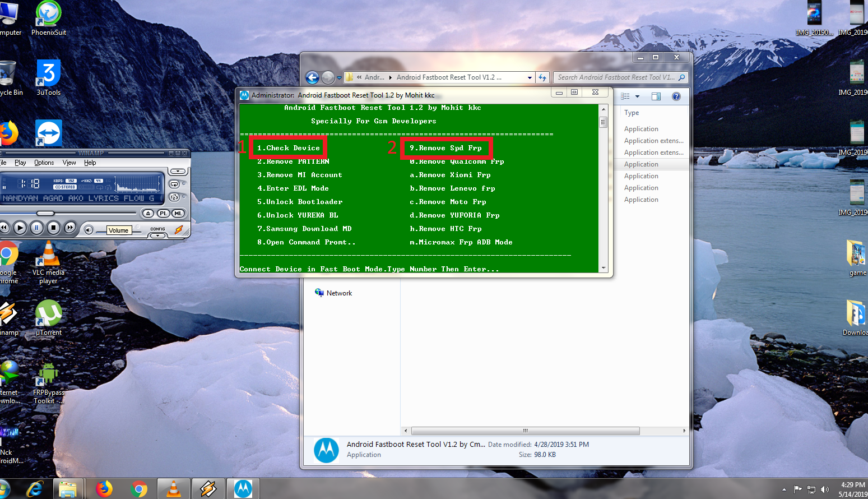Image resolution: width=868 pixels, height=499 pixels.
Task: Change Explorer view layout icon
Action: coord(625,96)
